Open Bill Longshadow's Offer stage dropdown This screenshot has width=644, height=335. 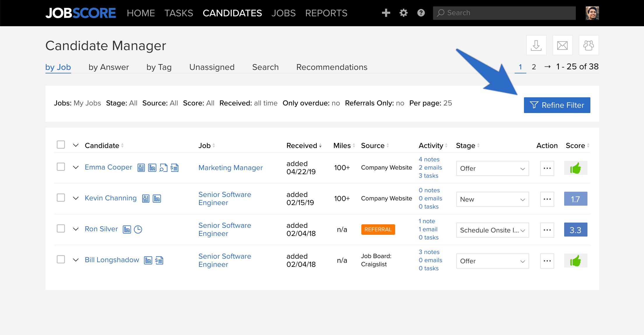coord(492,261)
